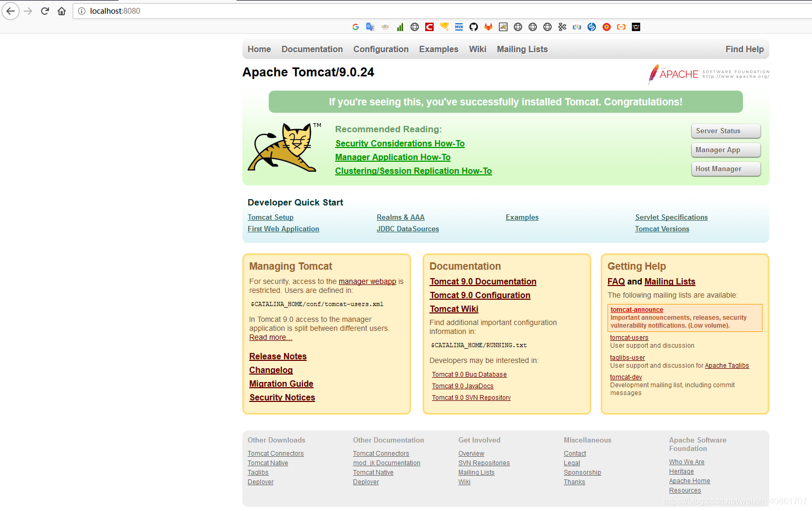Click the browser back arrow button

pyautogui.click(x=11, y=11)
